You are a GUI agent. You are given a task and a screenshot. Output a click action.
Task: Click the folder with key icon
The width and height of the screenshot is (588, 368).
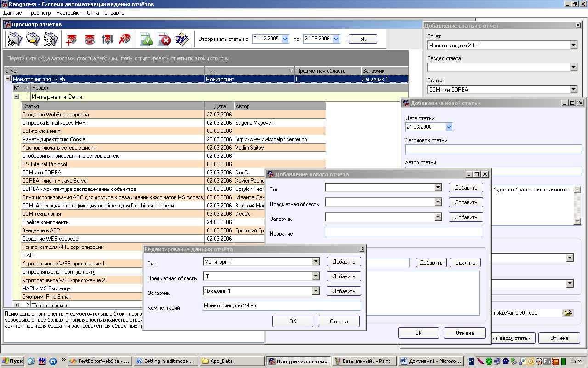point(33,40)
